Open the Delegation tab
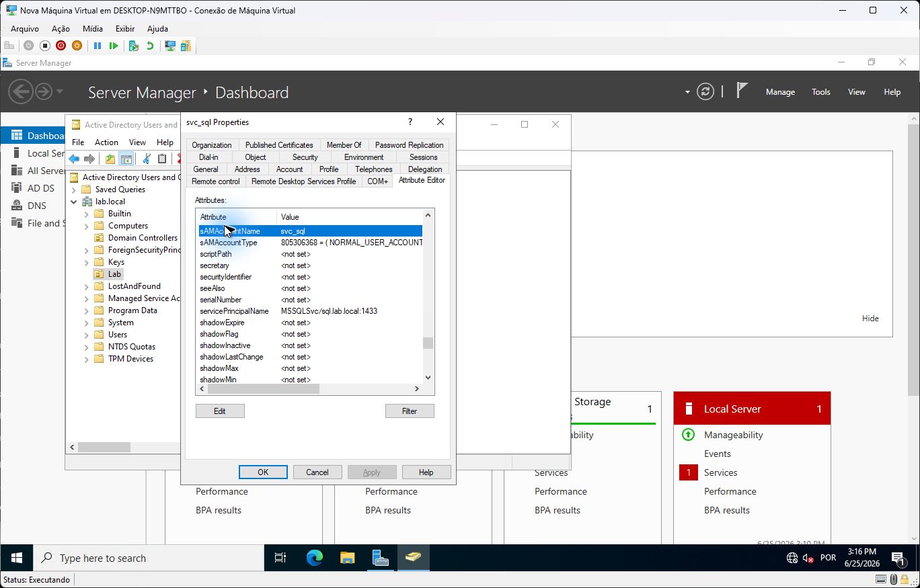 click(x=425, y=169)
